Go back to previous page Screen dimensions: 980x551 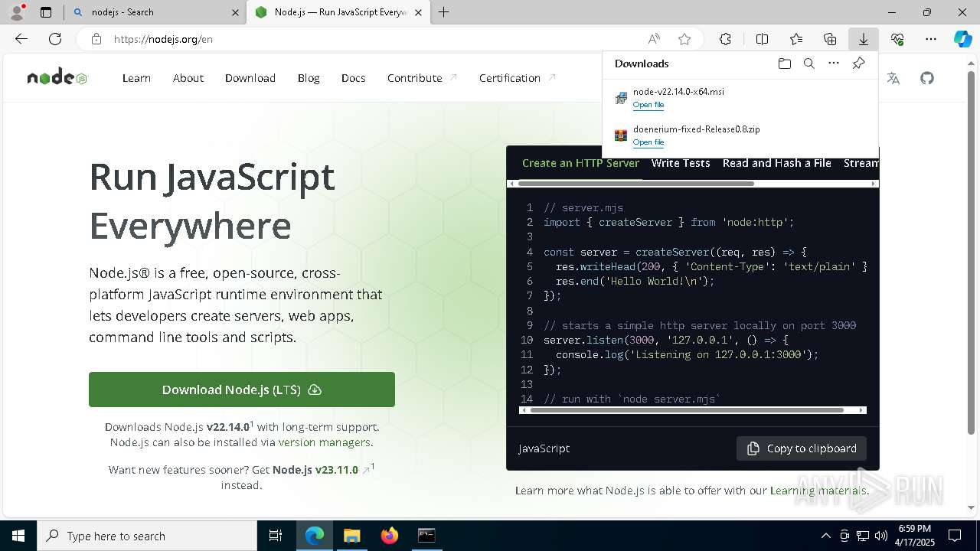click(21, 39)
